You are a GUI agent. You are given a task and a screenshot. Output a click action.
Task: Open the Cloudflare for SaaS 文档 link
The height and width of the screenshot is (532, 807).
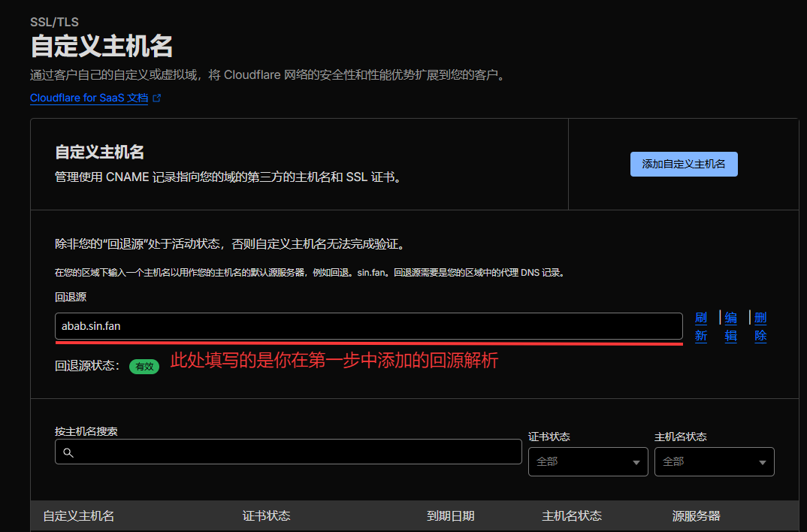89,98
